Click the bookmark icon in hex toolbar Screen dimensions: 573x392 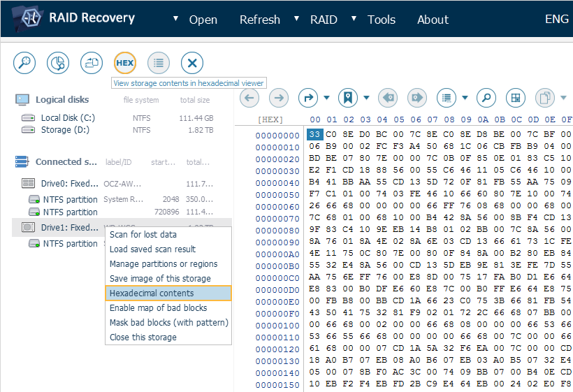click(348, 98)
